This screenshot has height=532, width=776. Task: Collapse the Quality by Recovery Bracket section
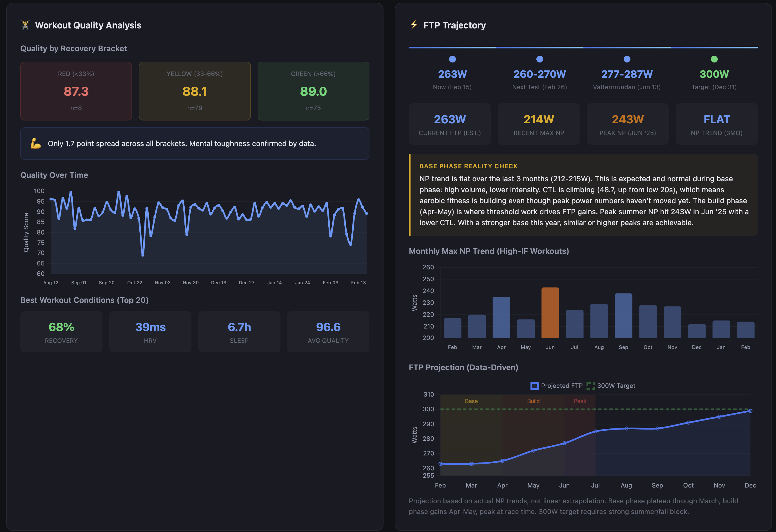click(73, 48)
